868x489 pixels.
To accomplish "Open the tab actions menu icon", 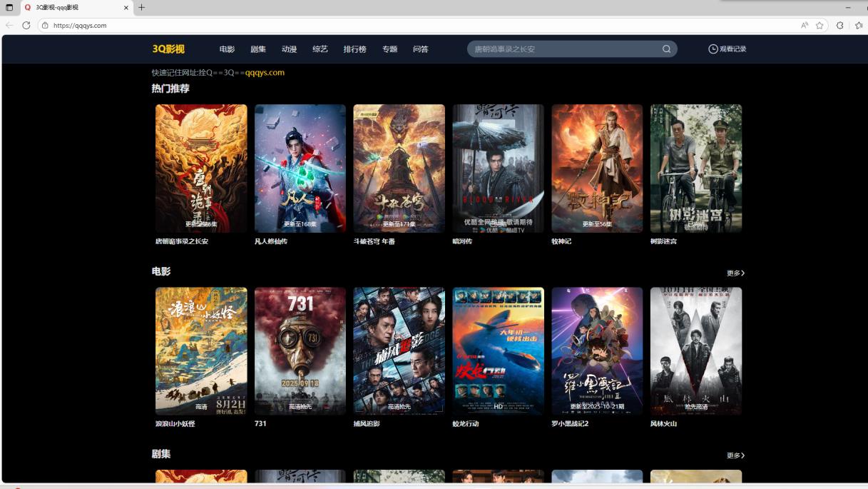I will tap(9, 7).
